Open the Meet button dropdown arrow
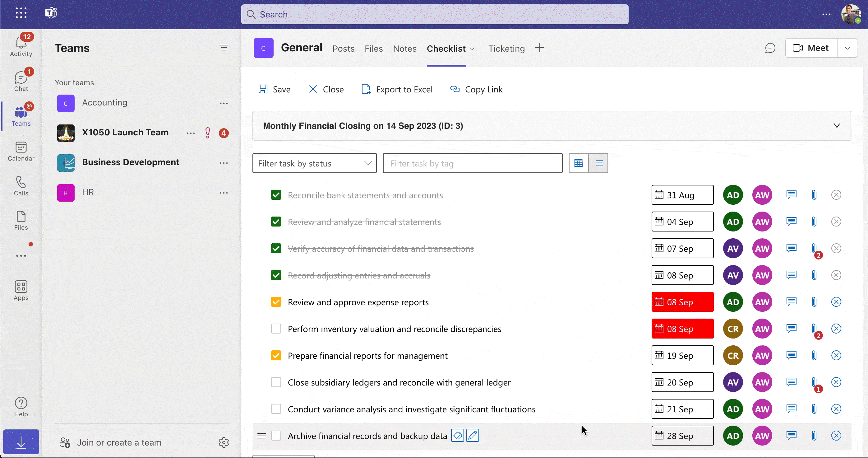This screenshot has height=458, width=868. pos(847,48)
